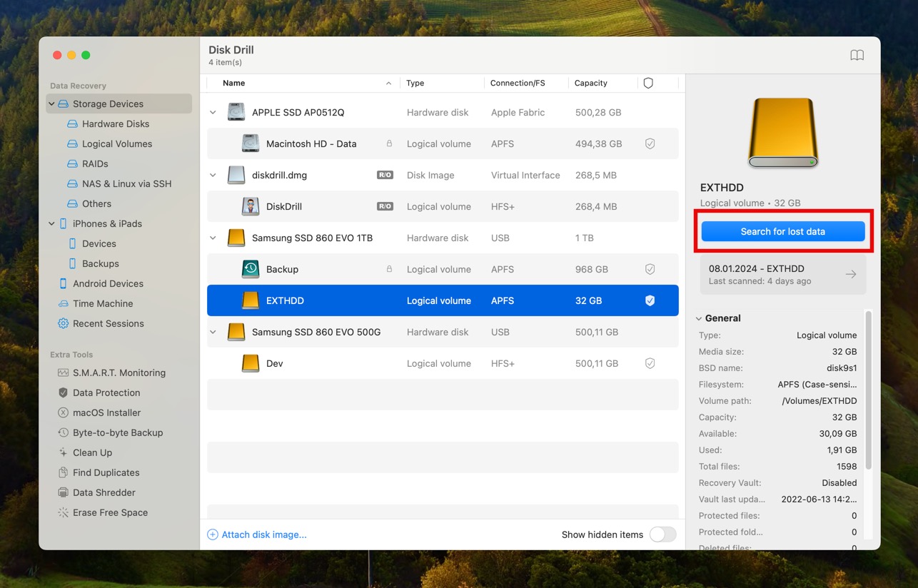Open Clean Up tool

coord(92,452)
